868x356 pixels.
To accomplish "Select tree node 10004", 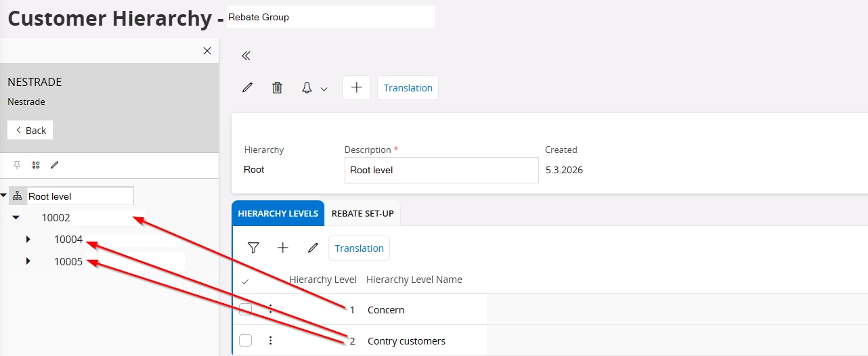I will pos(68,240).
